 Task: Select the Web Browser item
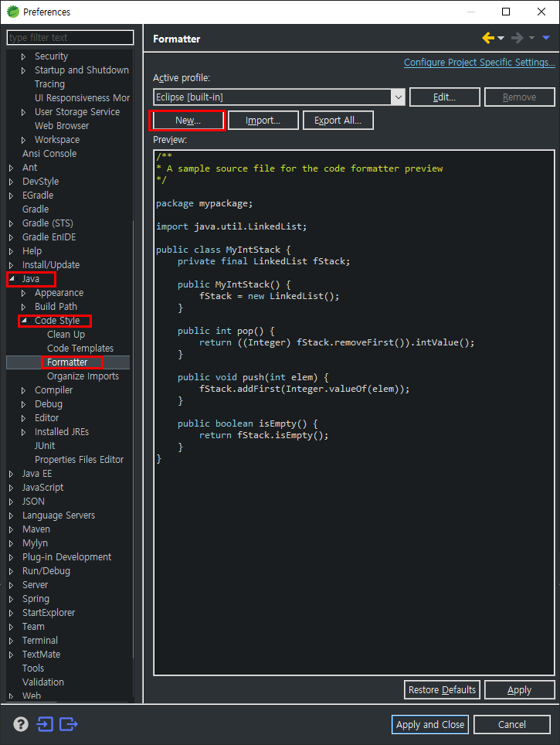62,126
